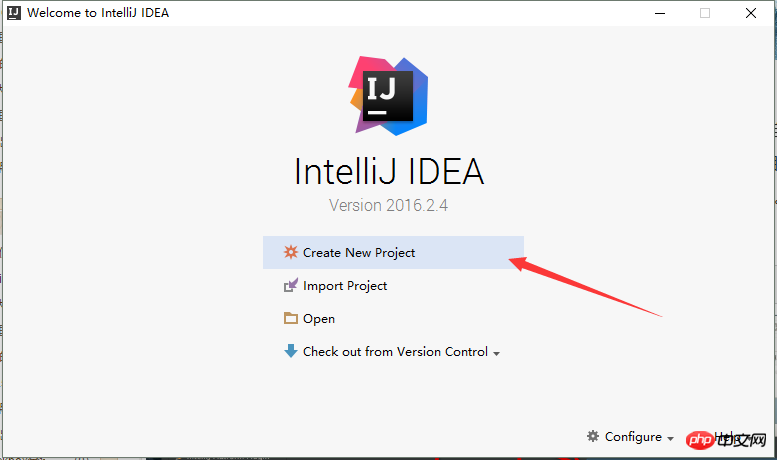The height and width of the screenshot is (460, 777).
Task: Click the yellow folder Open icon
Action: [x=290, y=318]
